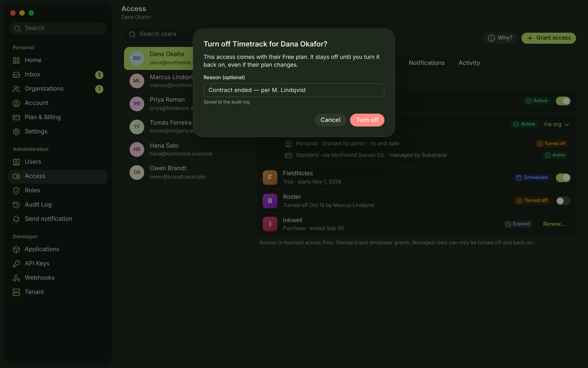Click the Why? info button
The height and width of the screenshot is (368, 588).
tap(500, 38)
